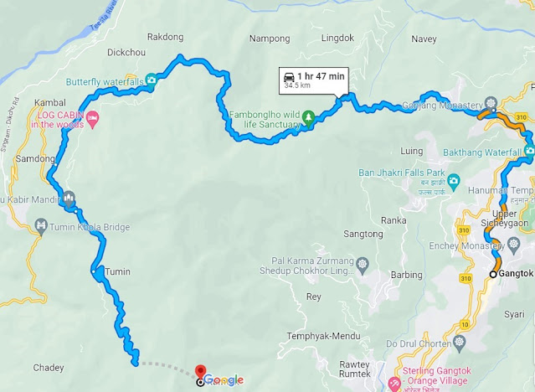Select the Bakthang Waterfall camera icon

click(529, 151)
